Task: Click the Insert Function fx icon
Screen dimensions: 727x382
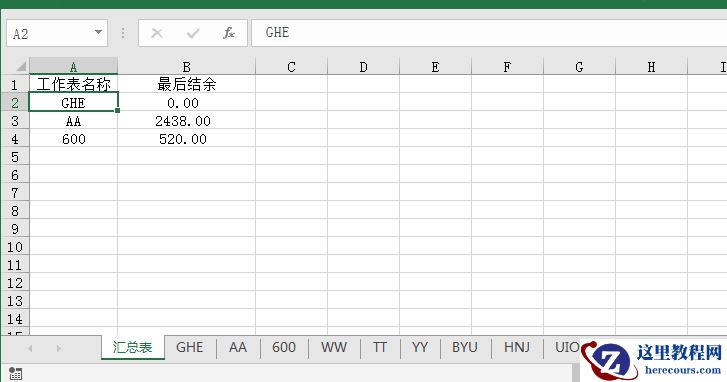Action: [229, 33]
